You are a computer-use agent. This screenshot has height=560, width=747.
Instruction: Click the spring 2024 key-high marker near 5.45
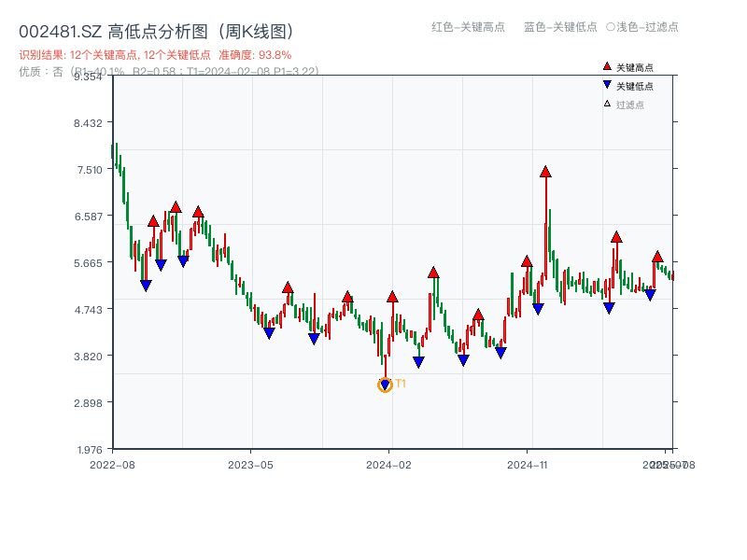click(x=433, y=273)
